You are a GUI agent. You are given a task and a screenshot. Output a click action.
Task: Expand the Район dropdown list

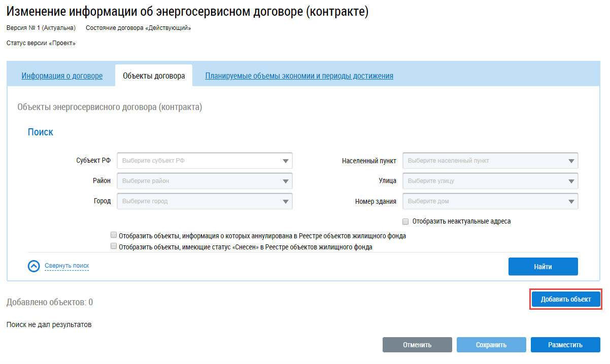coord(205,181)
